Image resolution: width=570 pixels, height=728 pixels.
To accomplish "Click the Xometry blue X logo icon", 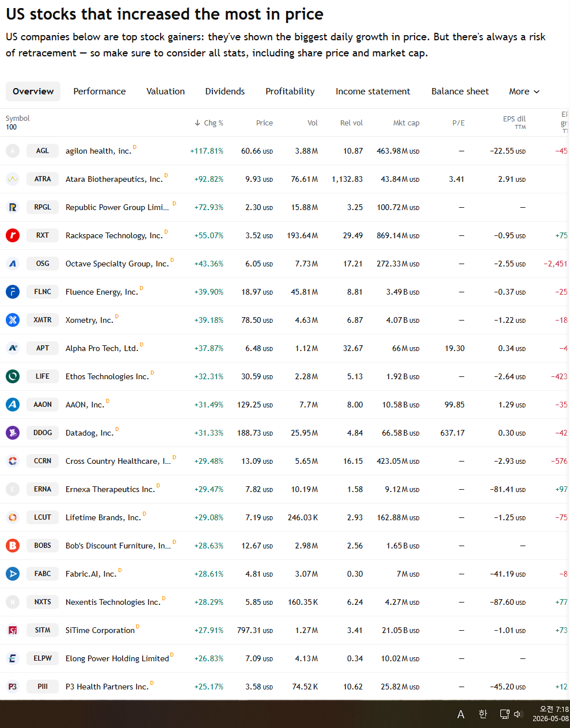I will tap(13, 320).
